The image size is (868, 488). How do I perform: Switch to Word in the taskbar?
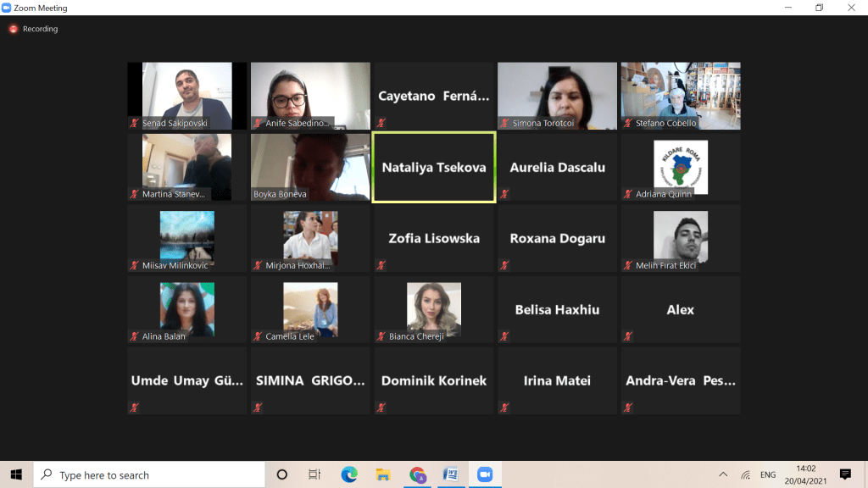pos(450,474)
